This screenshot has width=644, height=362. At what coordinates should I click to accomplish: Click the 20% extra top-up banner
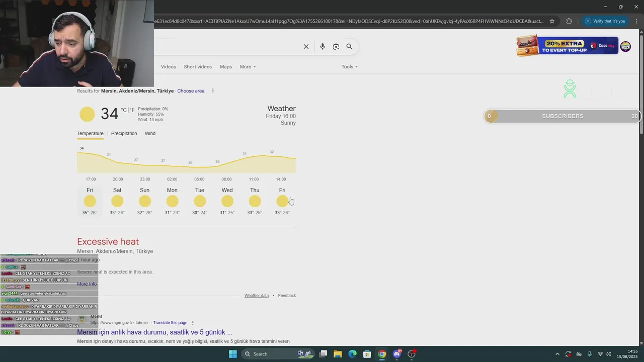click(567, 46)
